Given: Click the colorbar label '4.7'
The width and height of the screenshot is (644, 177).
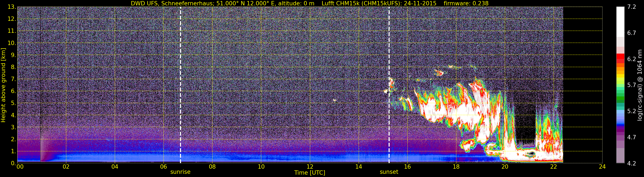Looking at the screenshot, I should tap(632, 137).
